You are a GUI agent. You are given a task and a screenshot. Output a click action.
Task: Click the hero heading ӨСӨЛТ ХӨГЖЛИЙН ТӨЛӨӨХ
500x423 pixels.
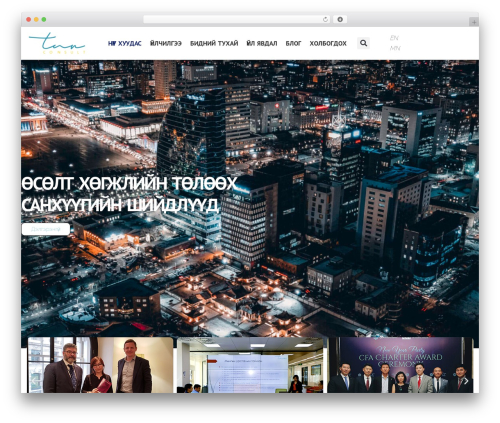point(129,184)
